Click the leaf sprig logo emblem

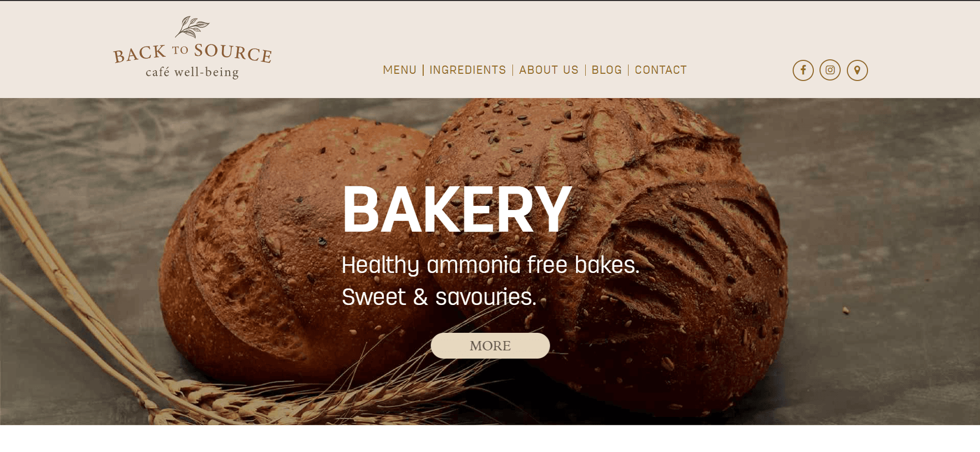pyautogui.click(x=192, y=27)
